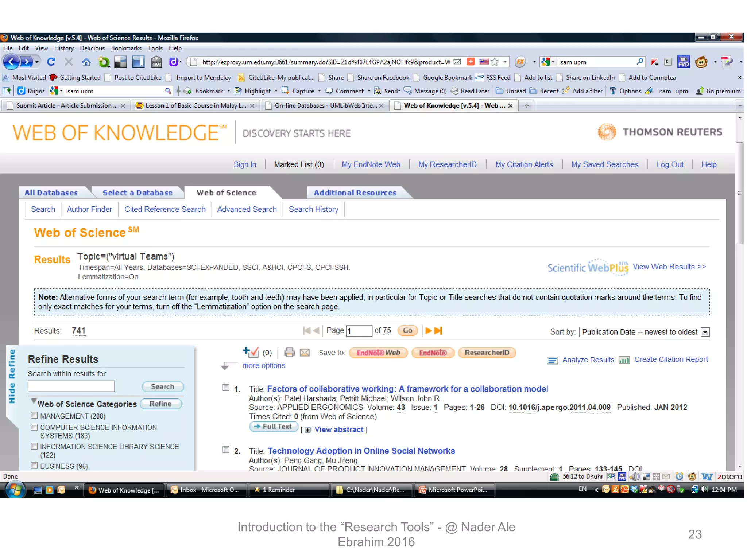The image size is (747, 560).
Task: Click the Home icon in toolbar
Action: [86, 62]
